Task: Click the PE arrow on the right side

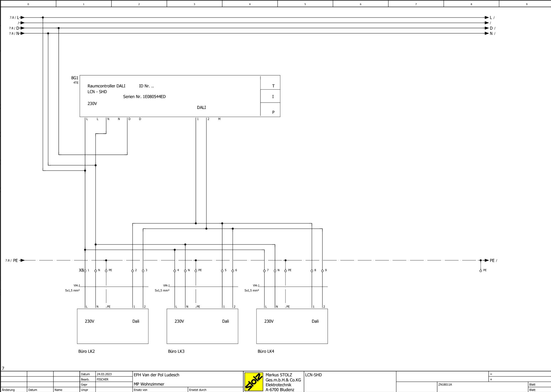Action: (487, 260)
